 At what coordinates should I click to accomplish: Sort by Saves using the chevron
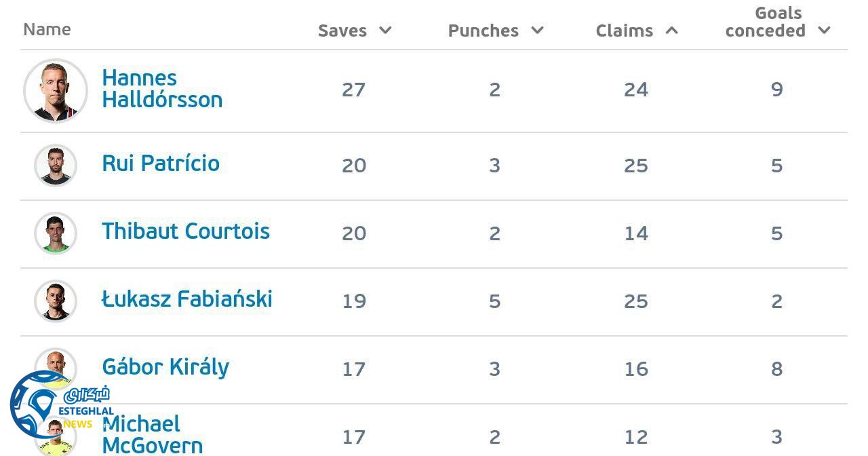pos(385,31)
